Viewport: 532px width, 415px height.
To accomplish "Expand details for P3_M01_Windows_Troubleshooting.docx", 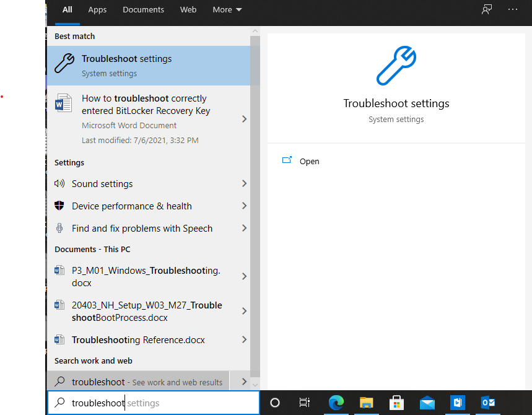I will click(245, 276).
